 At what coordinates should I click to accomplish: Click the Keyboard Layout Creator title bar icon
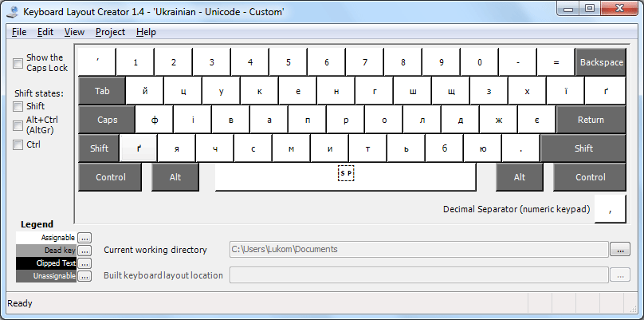(x=13, y=11)
